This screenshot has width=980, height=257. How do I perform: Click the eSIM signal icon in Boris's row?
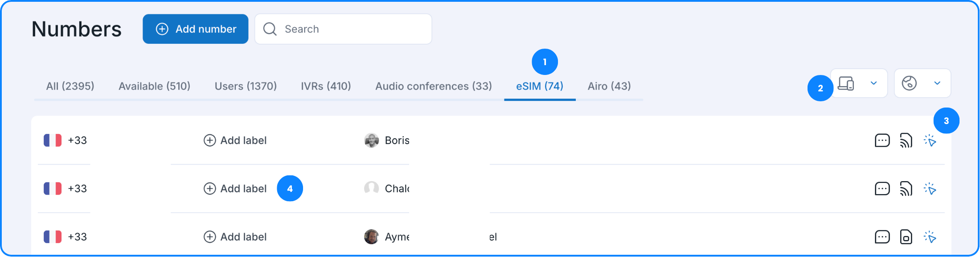pyautogui.click(x=906, y=141)
